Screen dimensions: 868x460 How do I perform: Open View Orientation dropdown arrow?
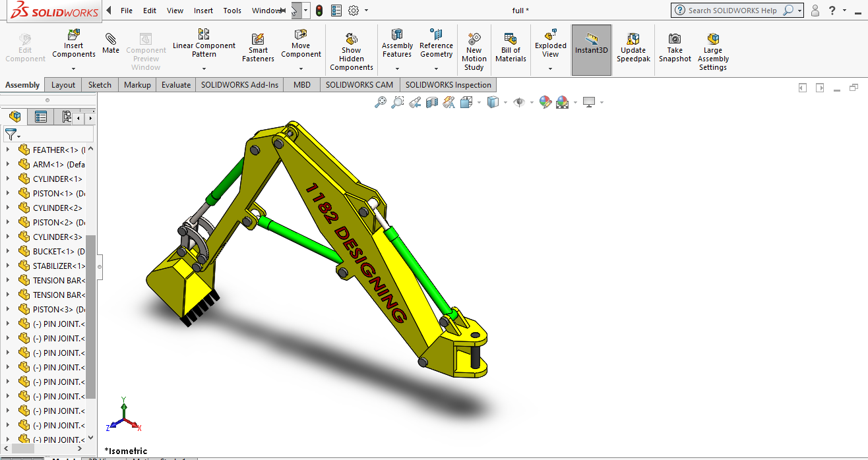478,102
